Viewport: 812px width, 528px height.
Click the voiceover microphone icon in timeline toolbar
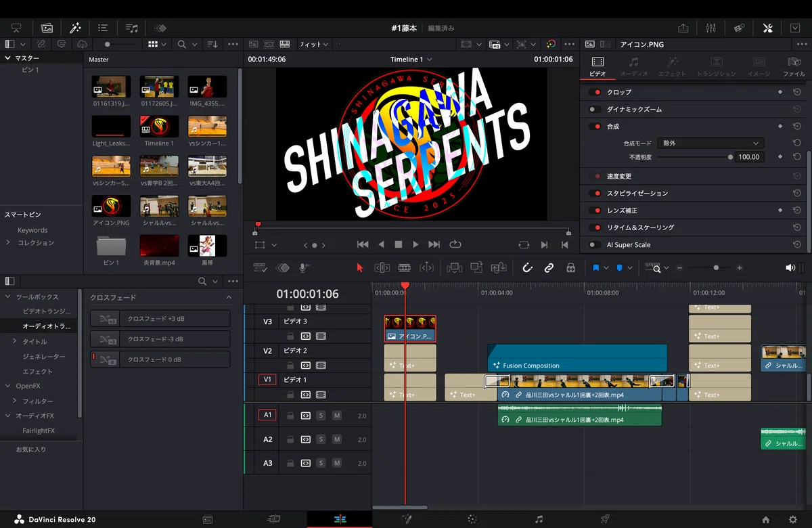pyautogui.click(x=304, y=267)
